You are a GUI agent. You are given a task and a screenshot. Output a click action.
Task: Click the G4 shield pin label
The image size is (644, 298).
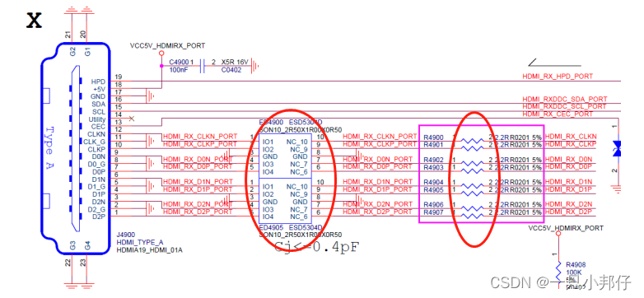click(x=87, y=246)
